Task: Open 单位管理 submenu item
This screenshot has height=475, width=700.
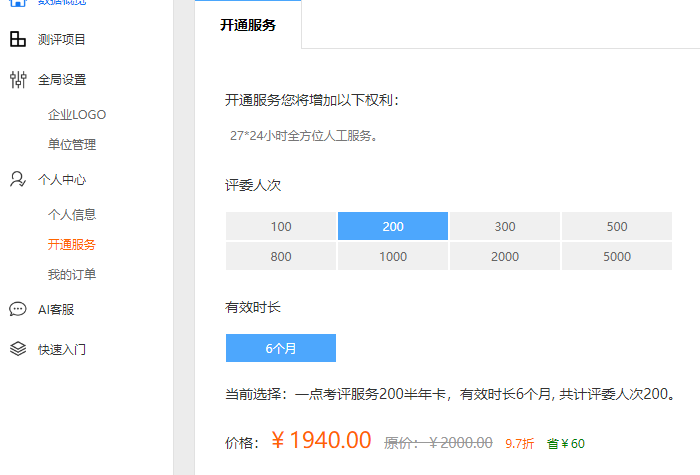Action: (x=72, y=145)
